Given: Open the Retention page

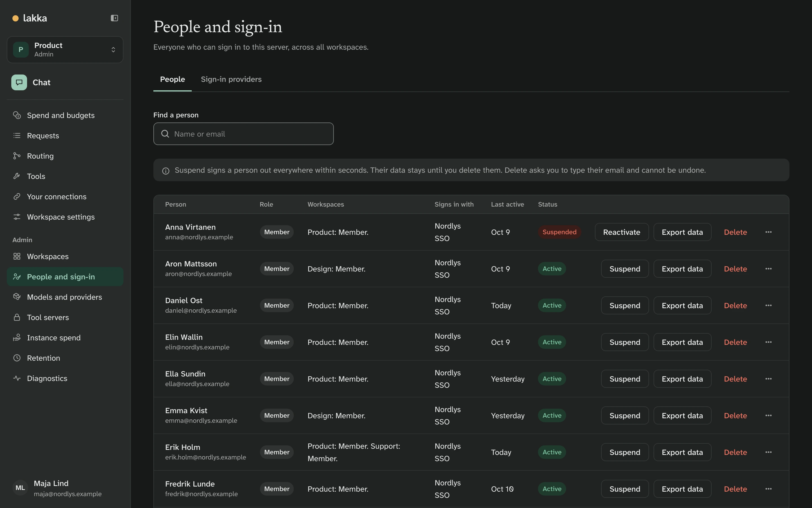Looking at the screenshot, I should point(65,358).
